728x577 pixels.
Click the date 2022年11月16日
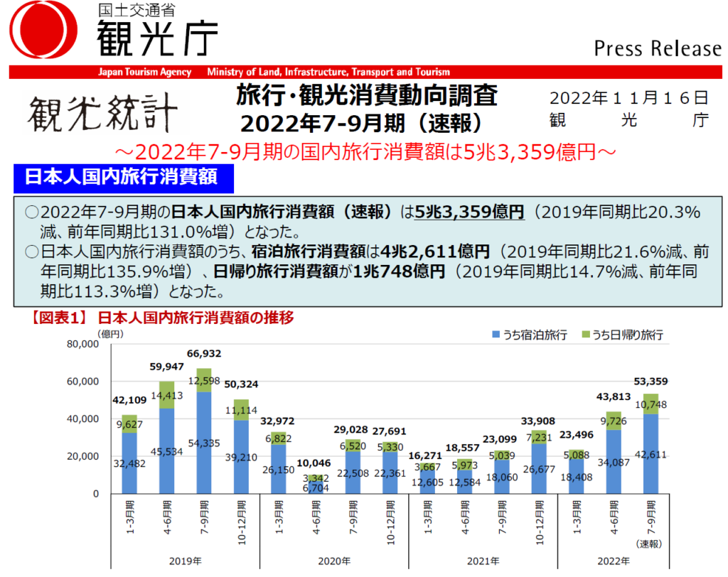pos(629,98)
